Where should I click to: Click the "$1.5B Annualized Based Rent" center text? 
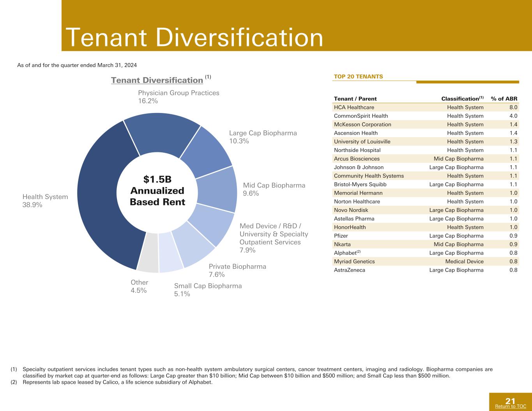(157, 191)
